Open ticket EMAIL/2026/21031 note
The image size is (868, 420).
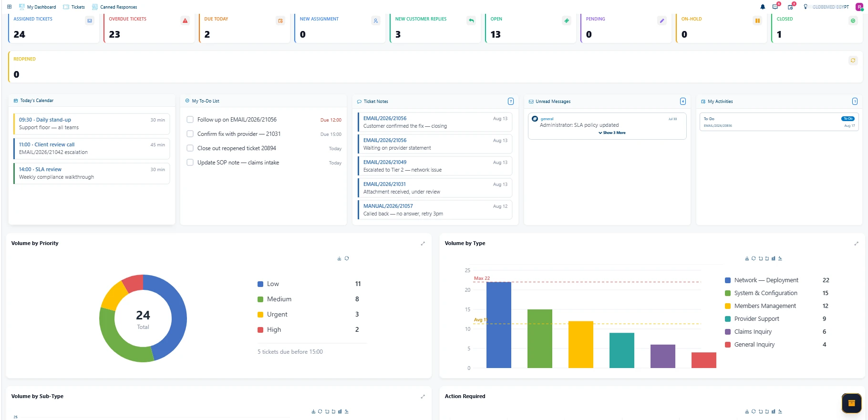[435, 188]
